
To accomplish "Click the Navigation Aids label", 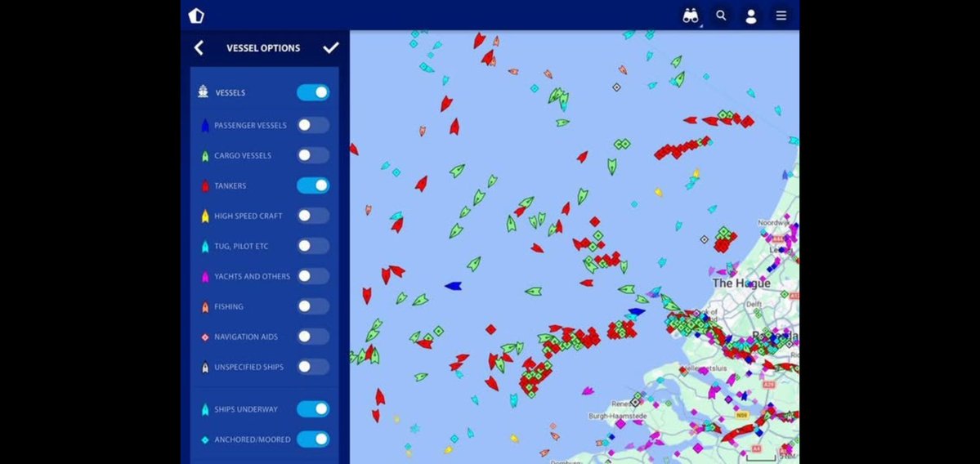I will [x=246, y=337].
